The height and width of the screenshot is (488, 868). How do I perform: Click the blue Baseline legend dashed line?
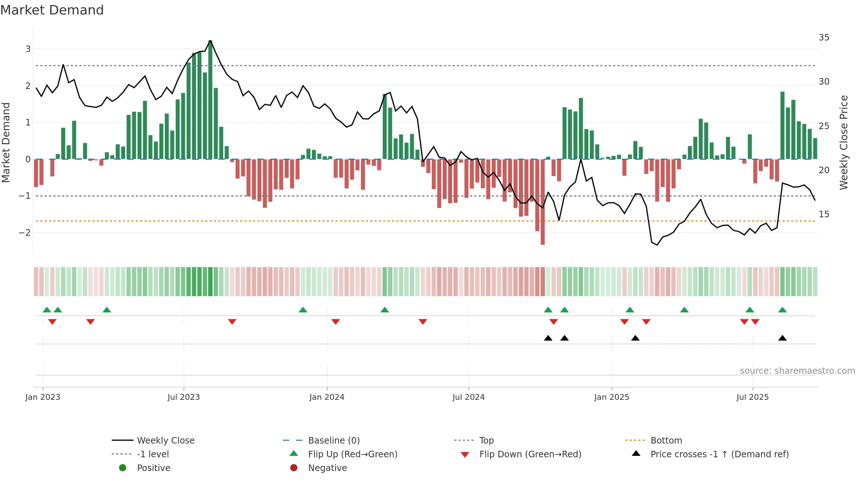[x=293, y=440]
